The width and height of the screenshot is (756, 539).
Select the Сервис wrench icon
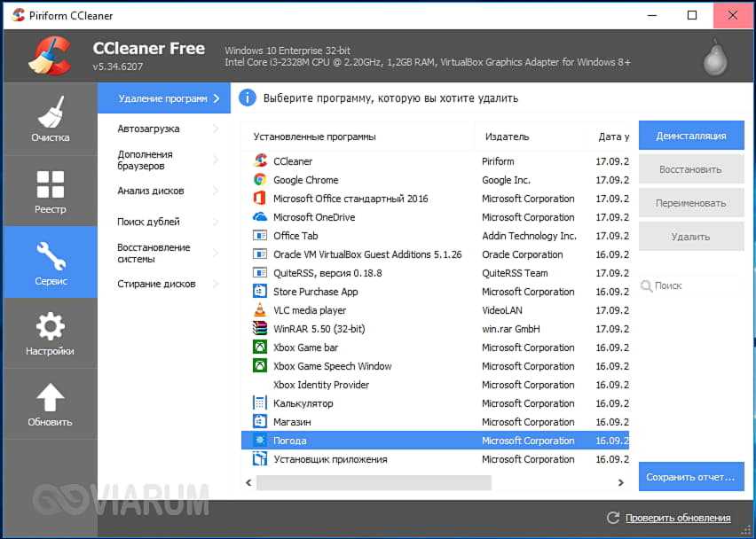50,257
